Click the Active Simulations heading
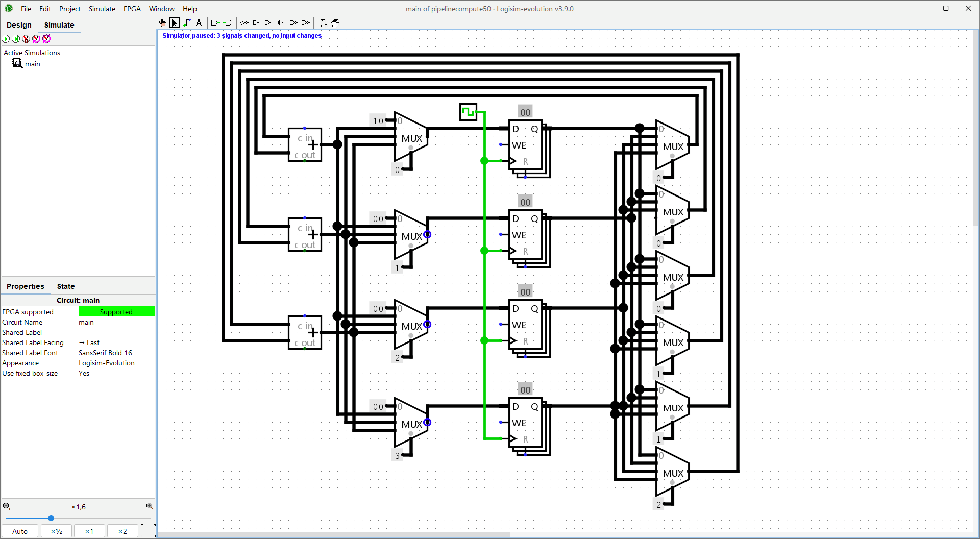The width and height of the screenshot is (980, 539). pos(32,53)
